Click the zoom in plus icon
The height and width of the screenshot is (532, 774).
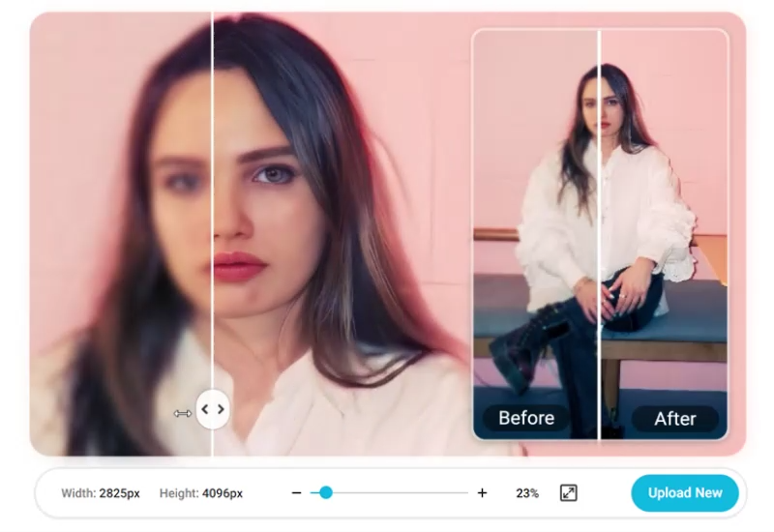coord(482,493)
